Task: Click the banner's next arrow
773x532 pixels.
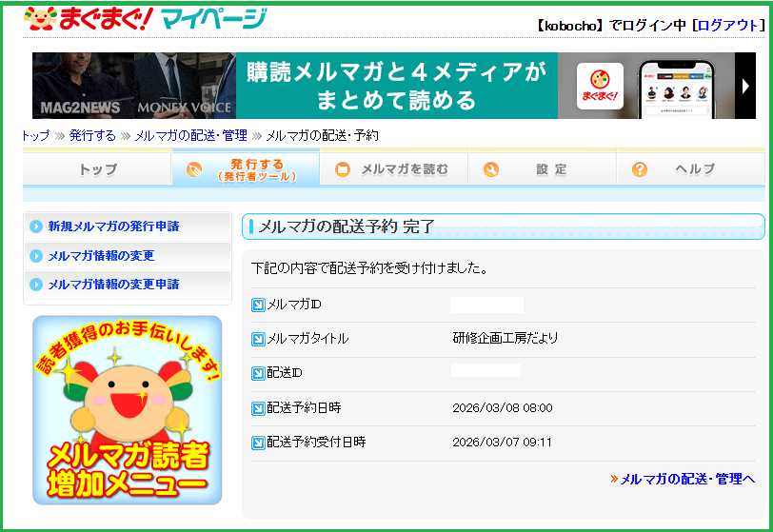Action: [747, 86]
